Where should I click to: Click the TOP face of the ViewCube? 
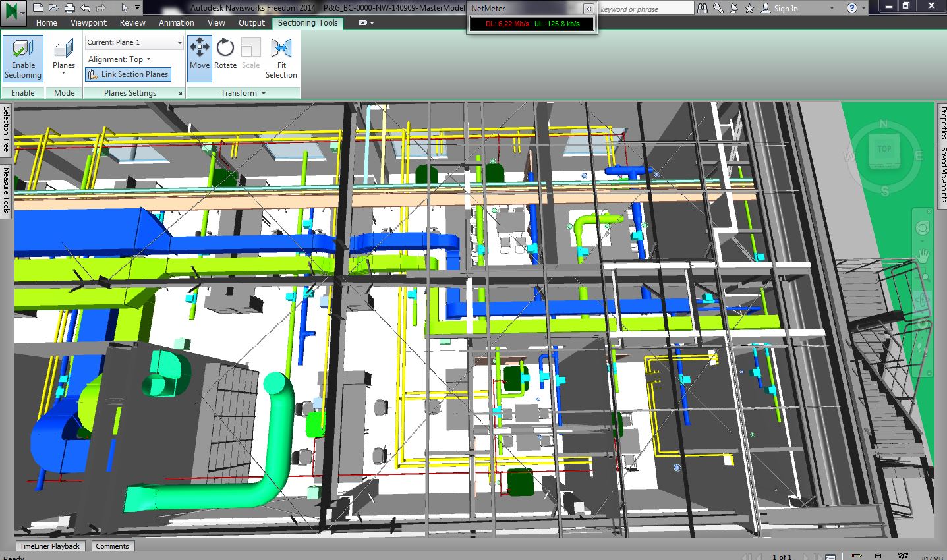click(884, 150)
